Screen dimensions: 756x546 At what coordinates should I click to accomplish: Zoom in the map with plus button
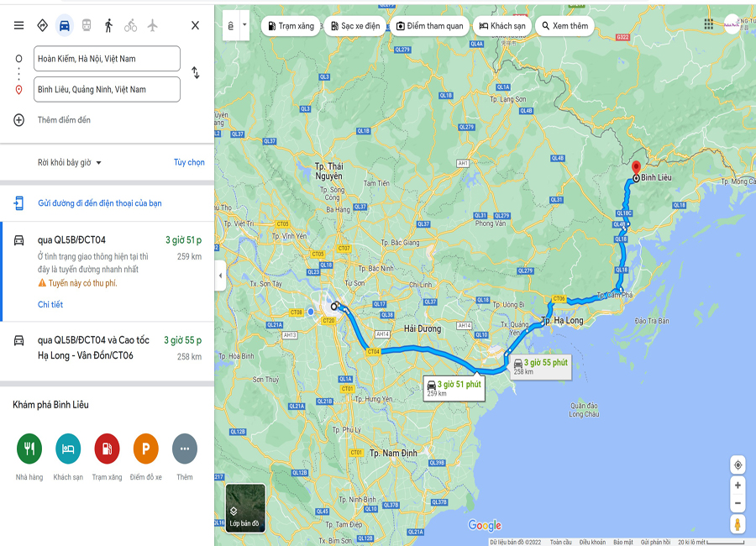pos(738,486)
